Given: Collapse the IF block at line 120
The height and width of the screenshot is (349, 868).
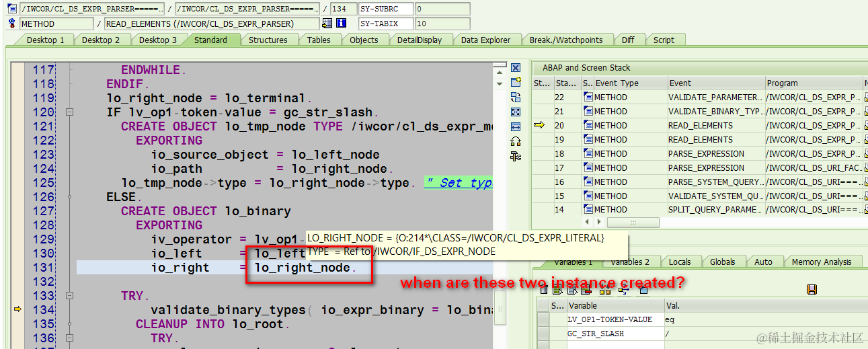Looking at the screenshot, I should (x=69, y=112).
